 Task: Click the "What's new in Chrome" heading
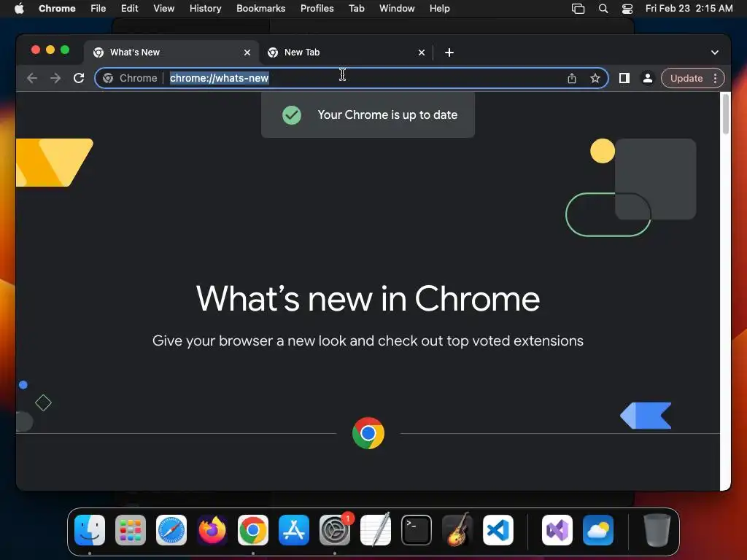[x=368, y=299]
